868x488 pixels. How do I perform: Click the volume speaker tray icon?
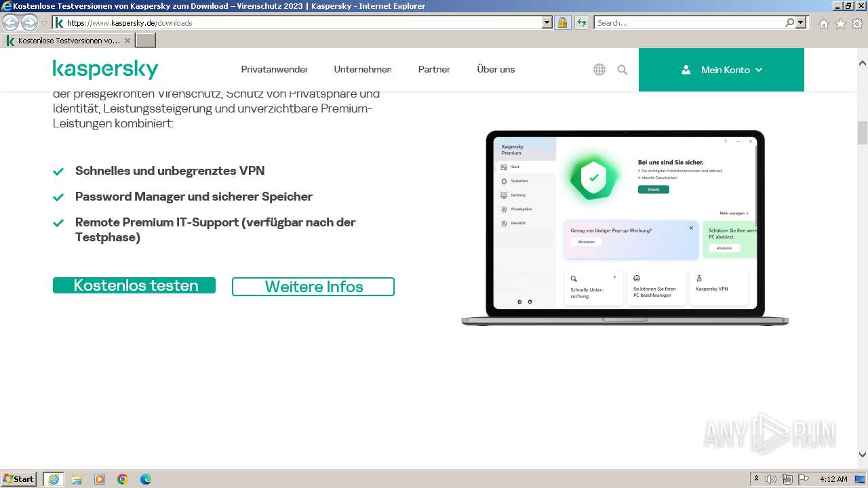pyautogui.click(x=771, y=479)
